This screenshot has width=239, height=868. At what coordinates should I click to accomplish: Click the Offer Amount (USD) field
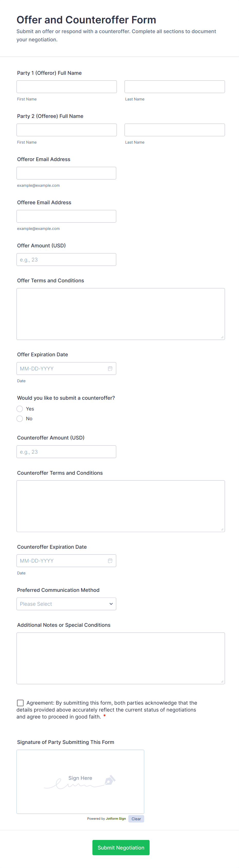pyautogui.click(x=66, y=259)
